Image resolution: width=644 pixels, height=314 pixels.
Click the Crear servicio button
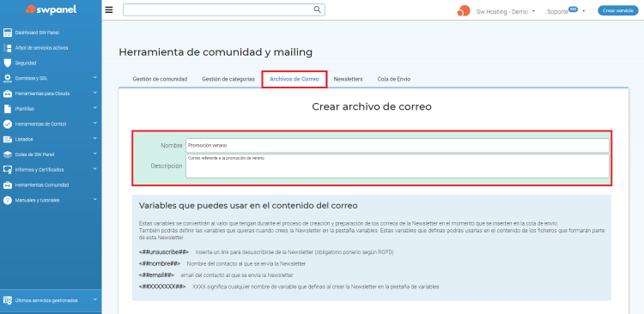(x=617, y=11)
